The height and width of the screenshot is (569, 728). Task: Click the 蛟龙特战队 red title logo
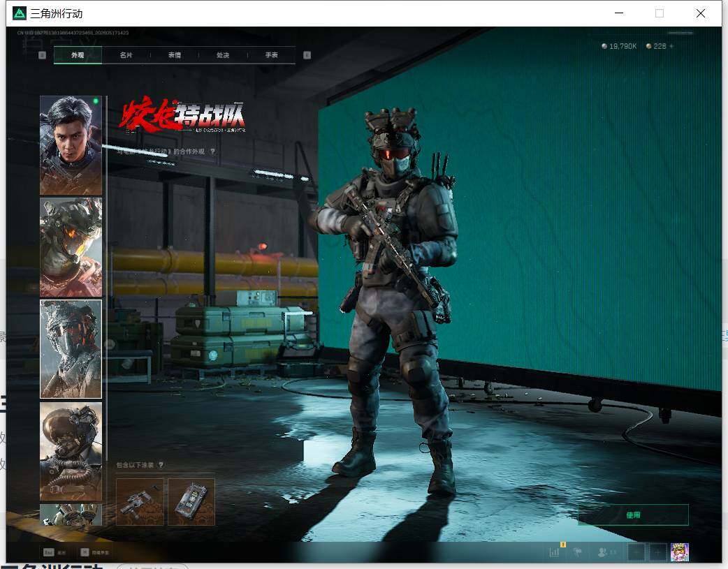pyautogui.click(x=182, y=114)
